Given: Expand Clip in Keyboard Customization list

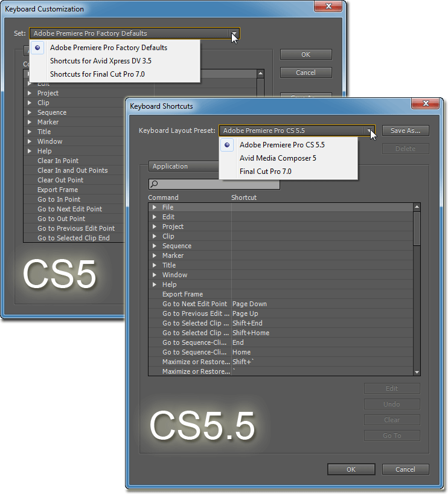Looking at the screenshot, I should pyautogui.click(x=30, y=103).
